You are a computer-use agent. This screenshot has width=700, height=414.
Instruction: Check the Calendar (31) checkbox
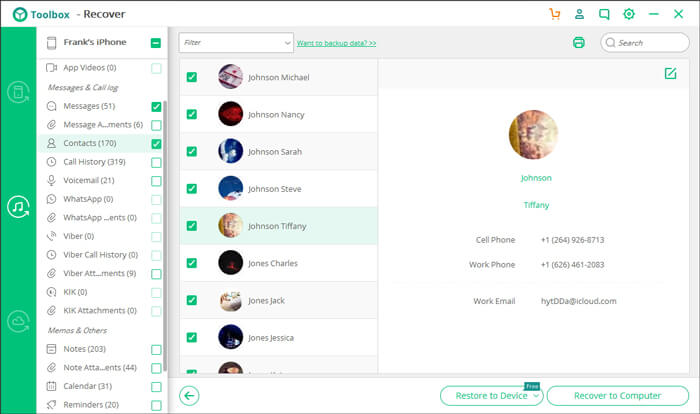click(156, 387)
